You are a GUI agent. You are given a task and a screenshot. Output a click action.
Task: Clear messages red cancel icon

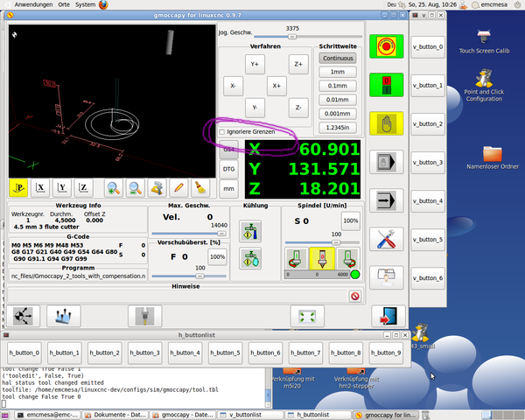(355, 296)
